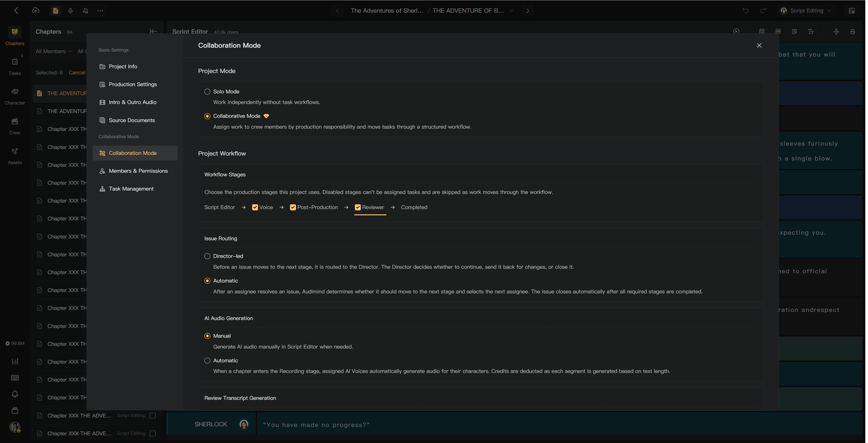
Task: Click the 99.8M credits balance
Action: click(x=15, y=343)
